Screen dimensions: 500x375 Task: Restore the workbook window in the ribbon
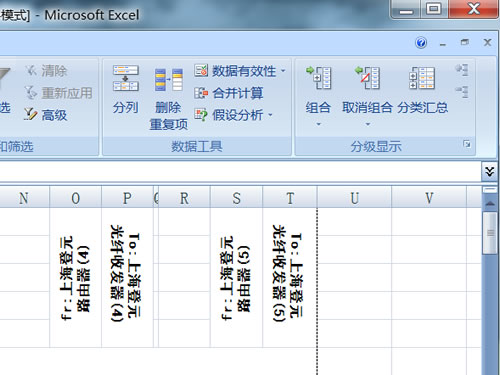[x=465, y=42]
